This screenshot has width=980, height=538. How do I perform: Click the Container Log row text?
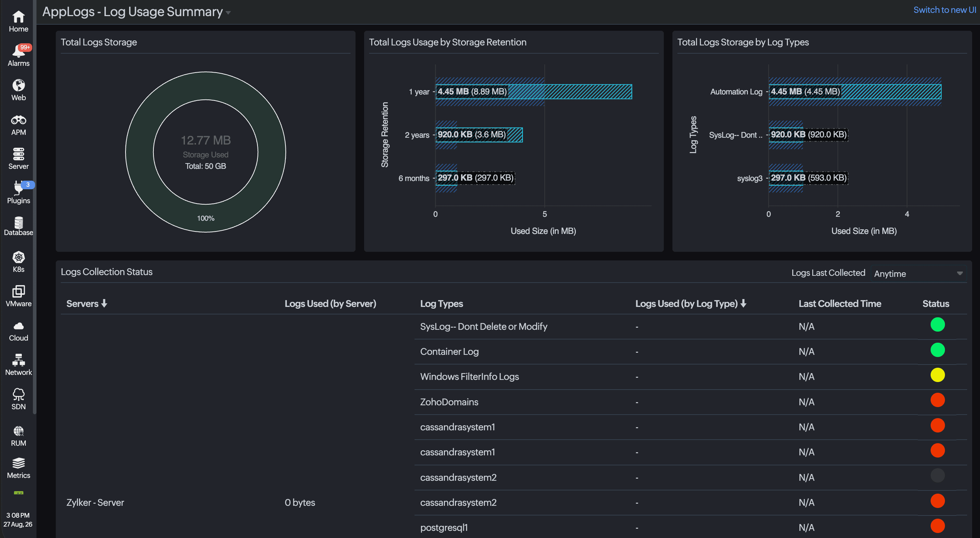click(x=449, y=352)
